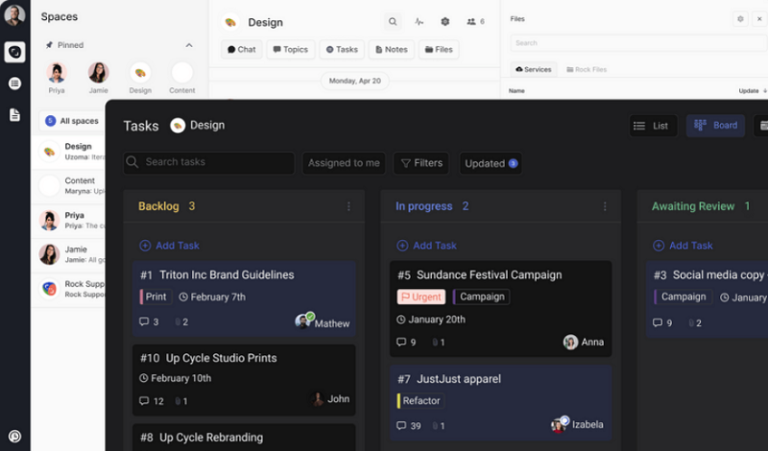Switch tasks to Board view
768x451 pixels.
pyautogui.click(x=715, y=126)
